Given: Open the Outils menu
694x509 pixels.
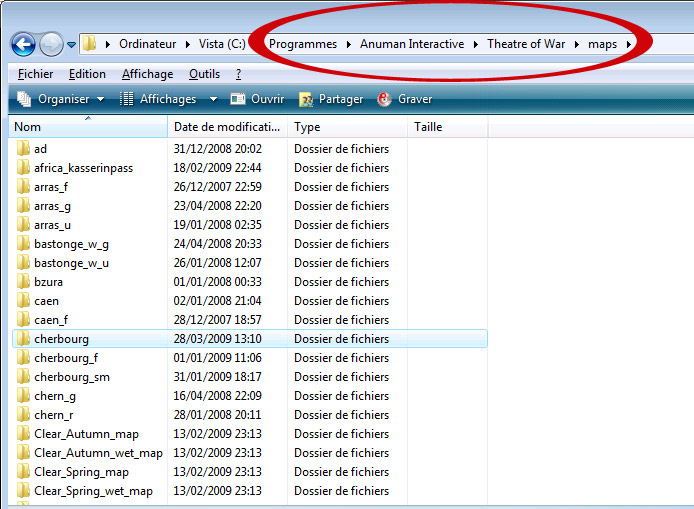Looking at the screenshot, I should 204,74.
